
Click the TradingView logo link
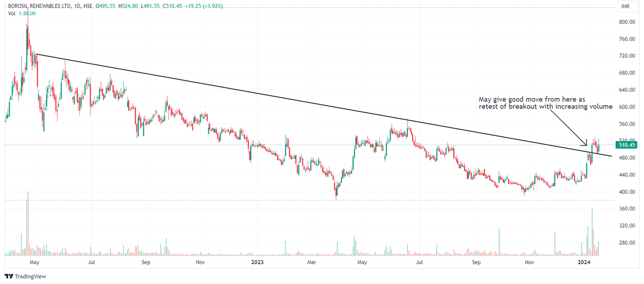click(25, 276)
